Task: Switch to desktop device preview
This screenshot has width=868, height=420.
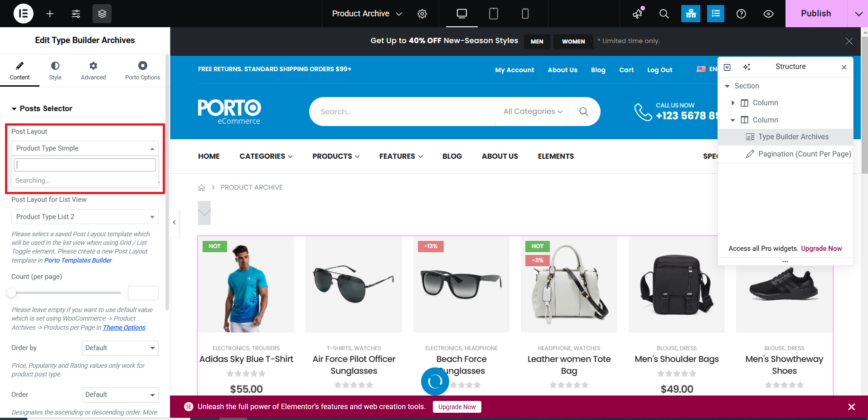Action: click(x=461, y=14)
